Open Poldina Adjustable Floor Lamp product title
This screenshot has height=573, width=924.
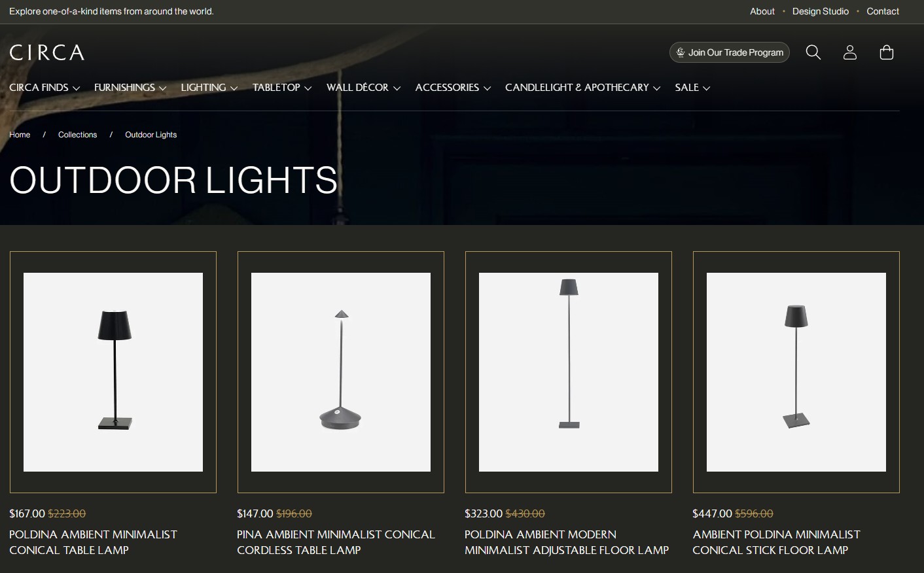click(566, 542)
